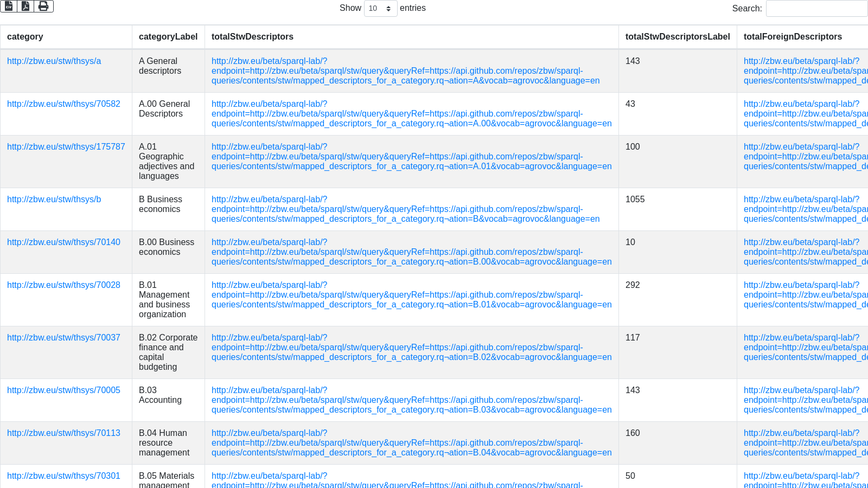Open the Show entries count dropdown

380,8
